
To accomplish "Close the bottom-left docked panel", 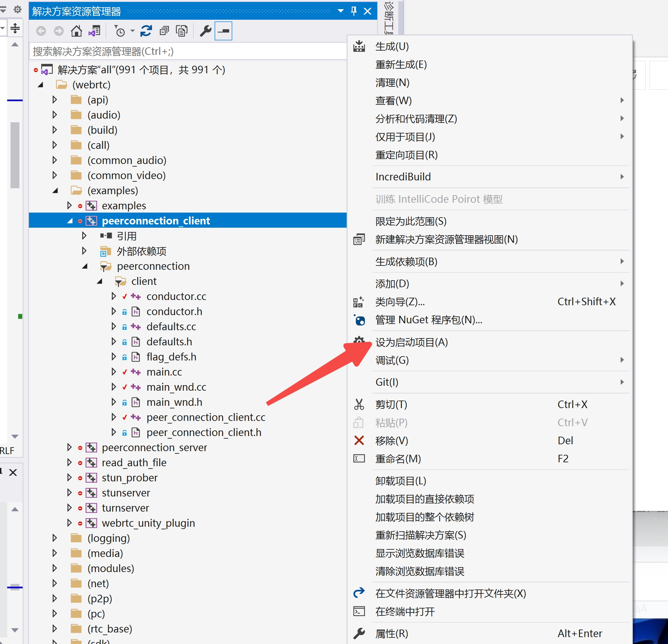I will 13,472.
